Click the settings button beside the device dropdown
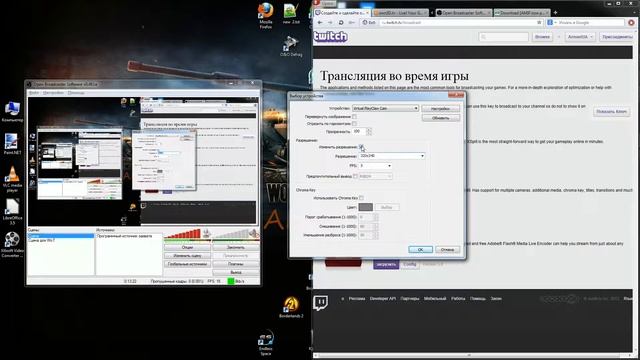Viewport: 640px width, 360px height. [440, 109]
